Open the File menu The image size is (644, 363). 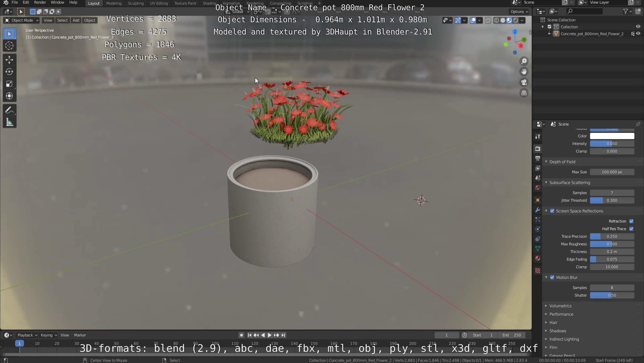click(x=15, y=3)
